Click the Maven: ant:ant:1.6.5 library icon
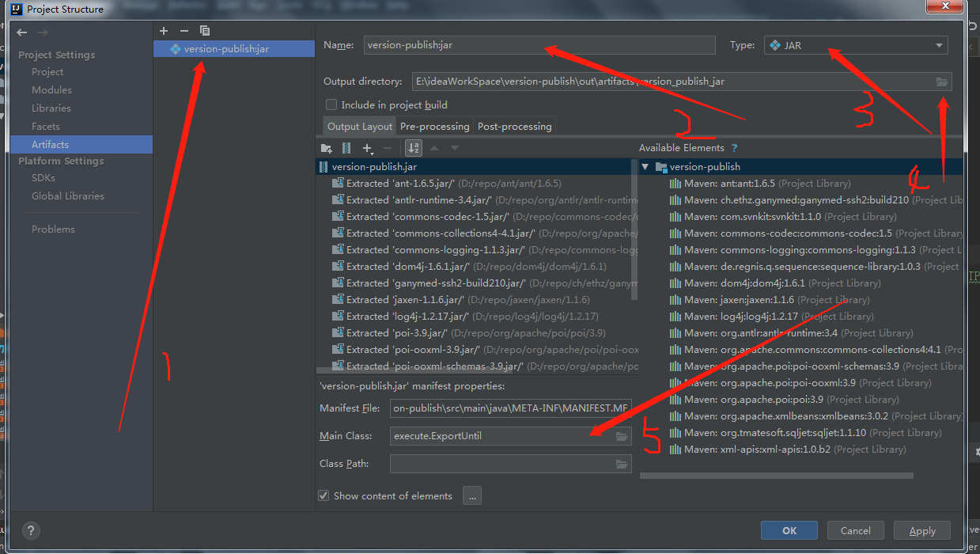This screenshot has width=980, height=554. click(x=675, y=184)
